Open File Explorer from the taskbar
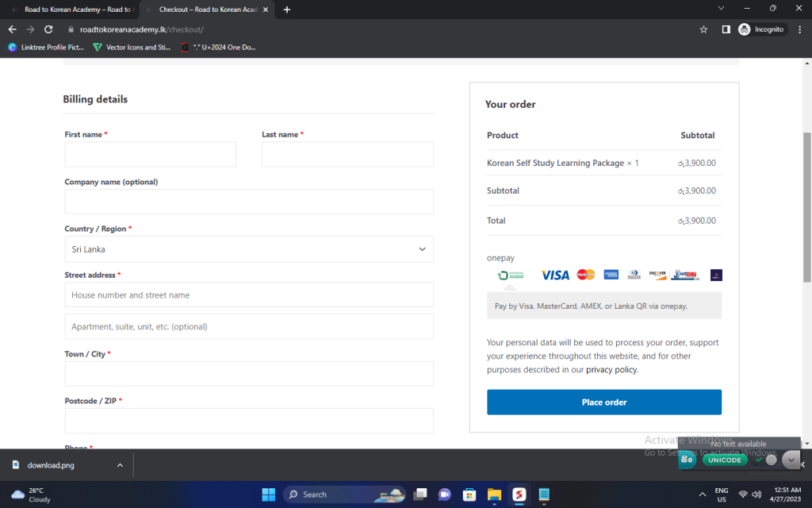The width and height of the screenshot is (812, 508). pos(493,495)
